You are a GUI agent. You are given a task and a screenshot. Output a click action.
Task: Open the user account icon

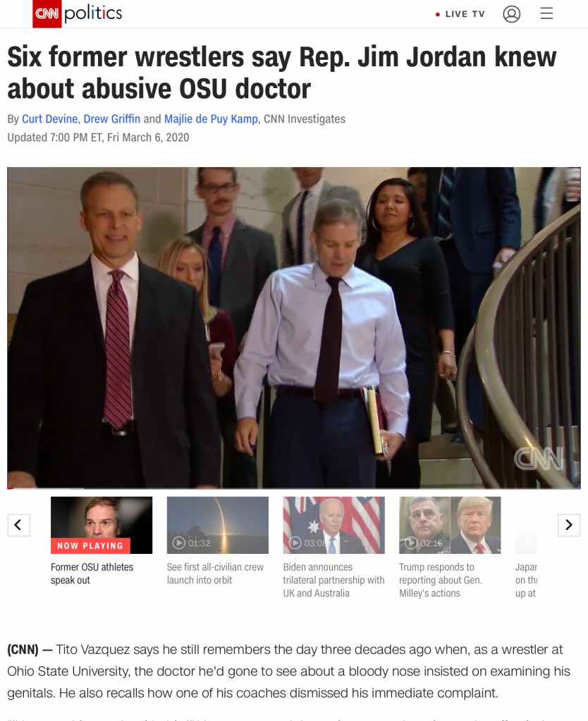(512, 14)
